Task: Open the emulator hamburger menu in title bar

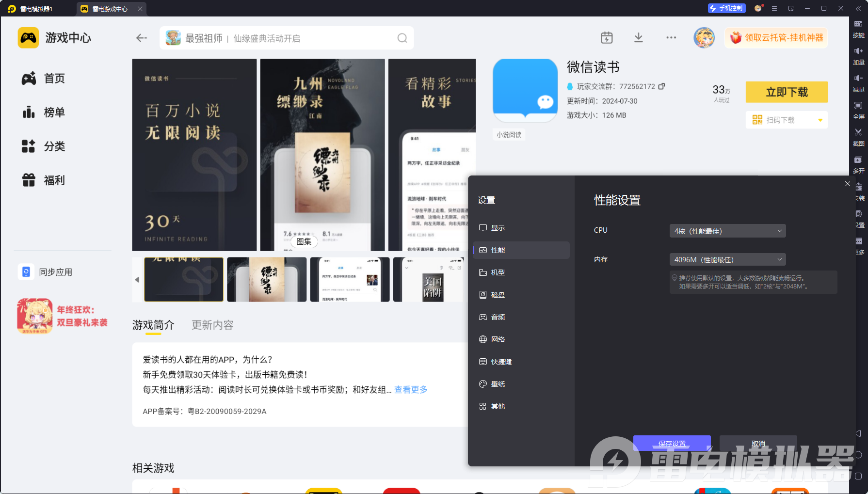Action: (774, 9)
